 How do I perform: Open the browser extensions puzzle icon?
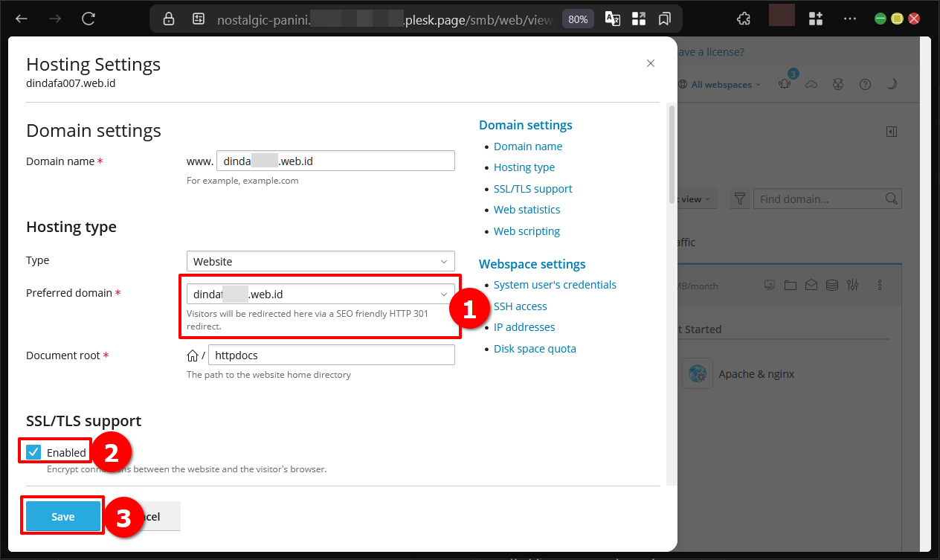pos(743,19)
